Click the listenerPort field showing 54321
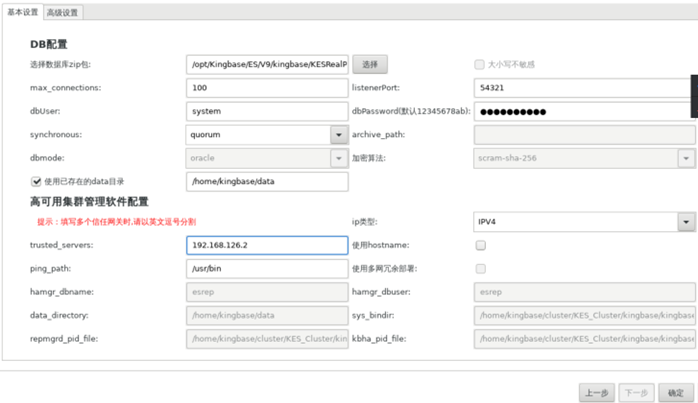Image resolution: width=698 pixels, height=403 pixels. tap(580, 88)
